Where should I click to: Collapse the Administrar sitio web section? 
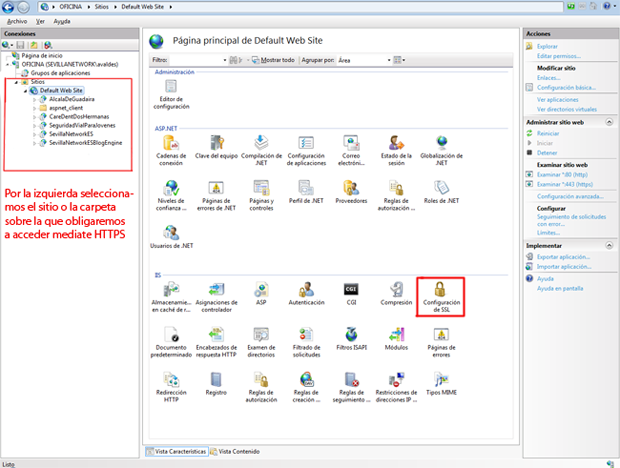click(x=609, y=122)
